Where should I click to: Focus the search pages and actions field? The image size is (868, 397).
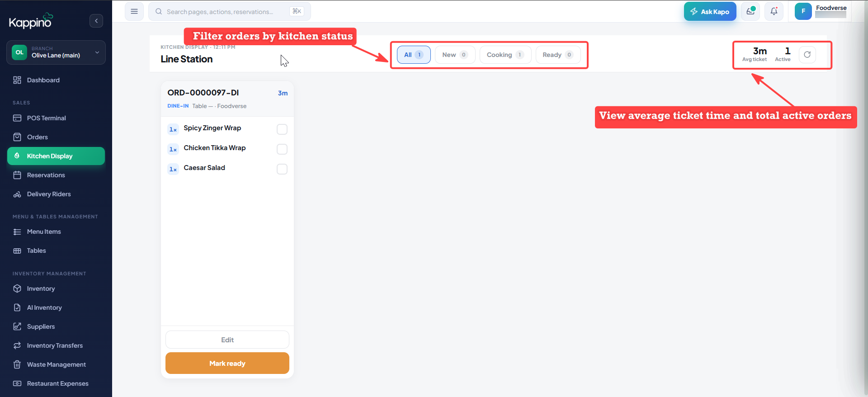pos(230,11)
